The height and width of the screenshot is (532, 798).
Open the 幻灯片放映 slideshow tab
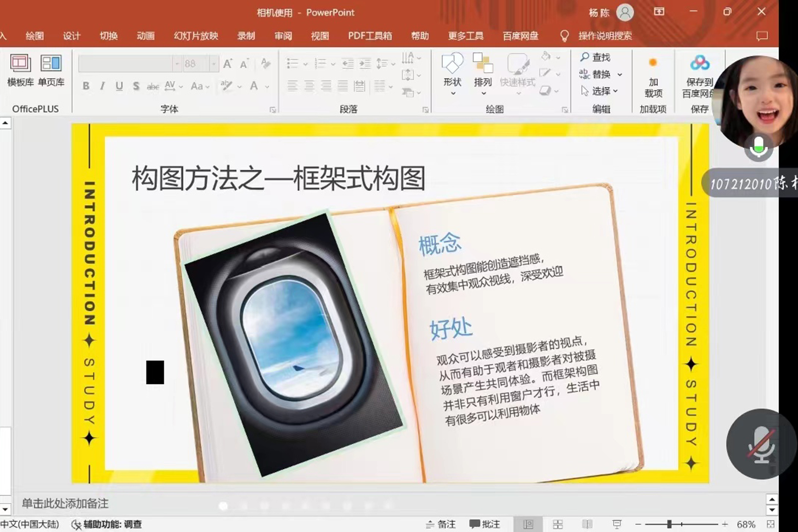coord(196,36)
